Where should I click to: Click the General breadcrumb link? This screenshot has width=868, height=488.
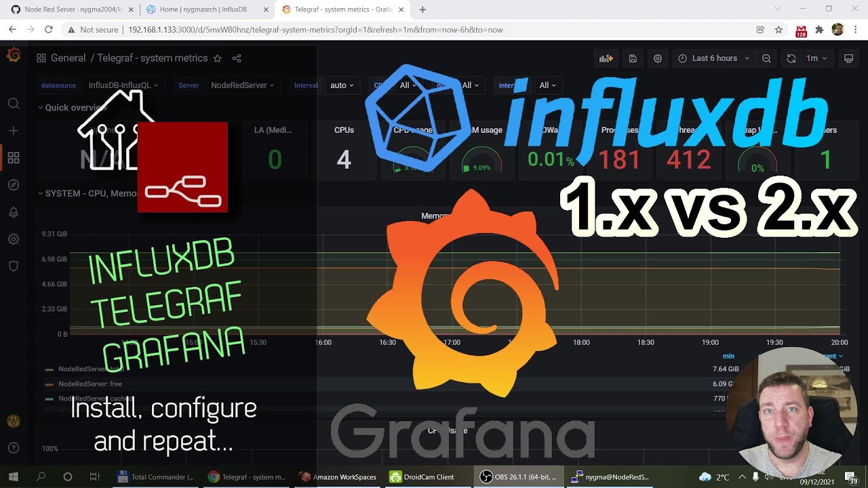pos(68,58)
